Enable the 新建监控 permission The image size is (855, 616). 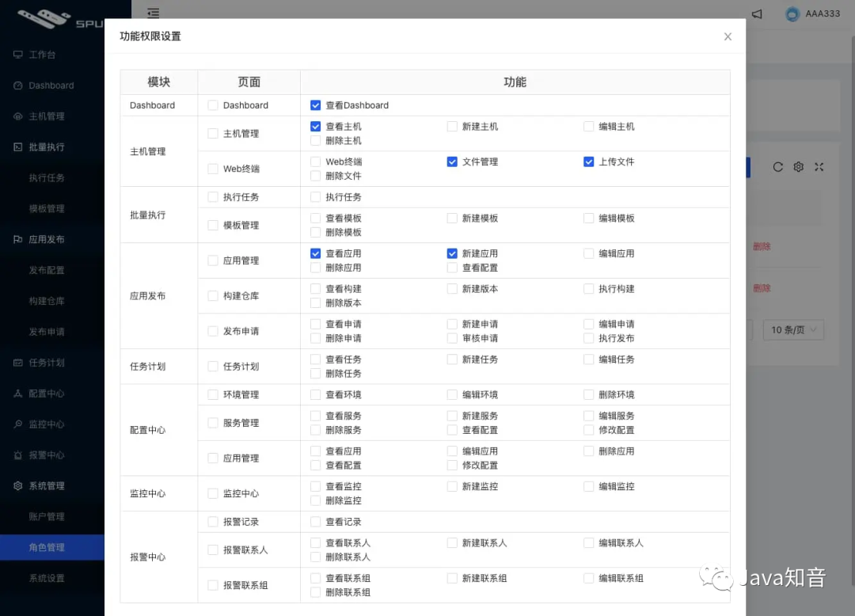pos(452,486)
